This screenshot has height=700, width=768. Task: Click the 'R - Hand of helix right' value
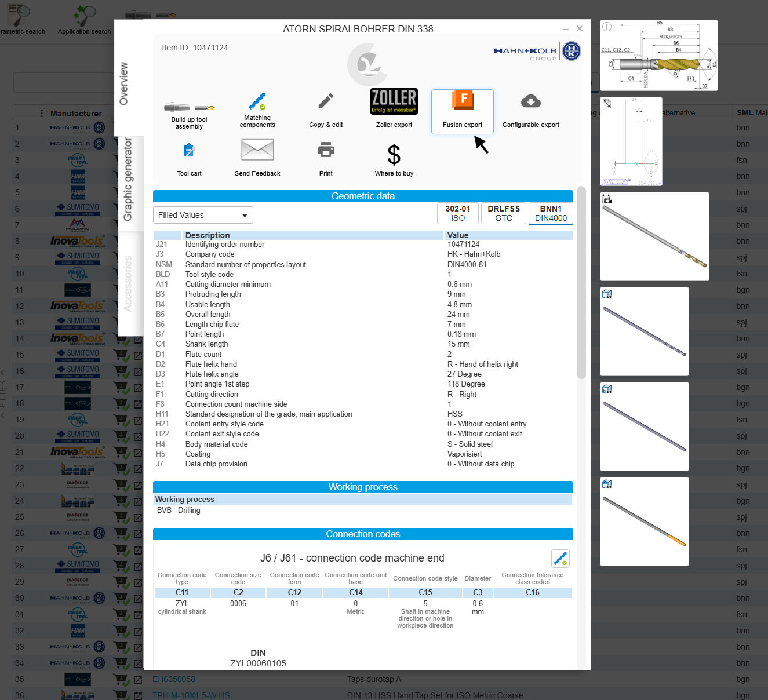pos(483,364)
